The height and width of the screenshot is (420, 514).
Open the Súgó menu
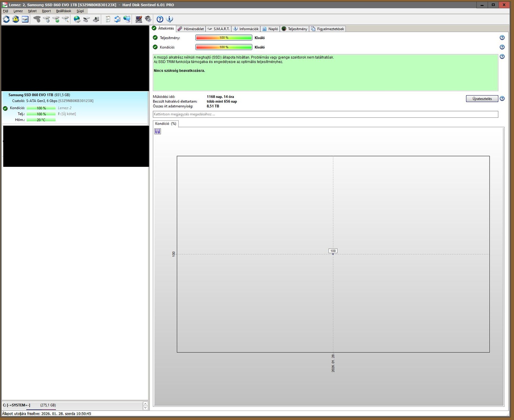coord(80,11)
